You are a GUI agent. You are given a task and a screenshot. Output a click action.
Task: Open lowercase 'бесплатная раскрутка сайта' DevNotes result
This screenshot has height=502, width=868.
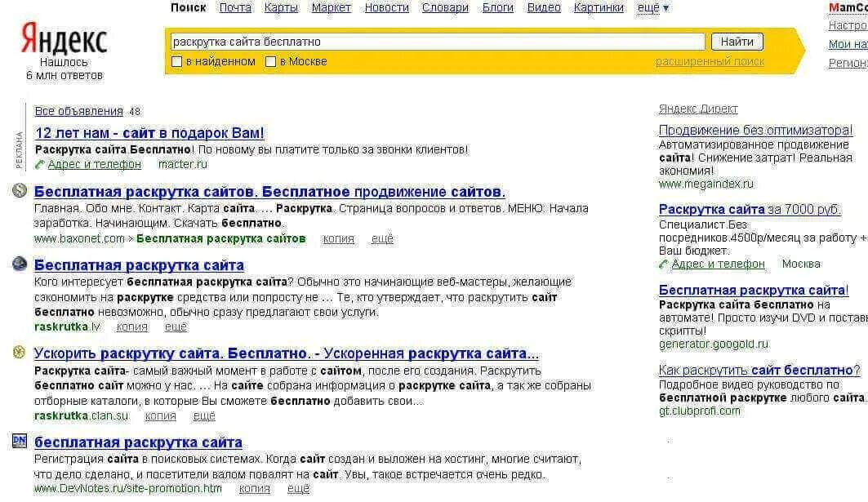click(x=138, y=442)
